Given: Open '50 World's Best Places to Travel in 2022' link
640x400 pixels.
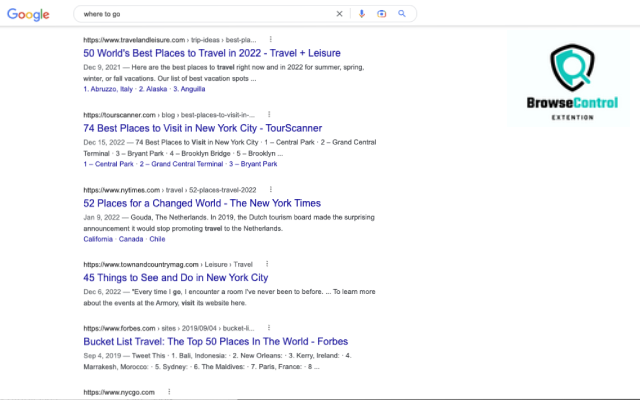Looking at the screenshot, I should [212, 53].
